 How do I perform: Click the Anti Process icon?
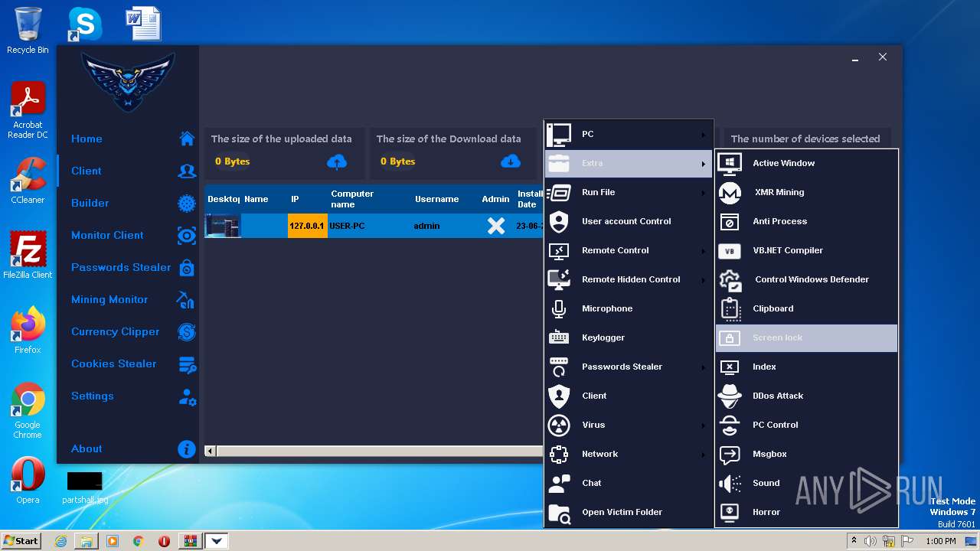(x=730, y=221)
